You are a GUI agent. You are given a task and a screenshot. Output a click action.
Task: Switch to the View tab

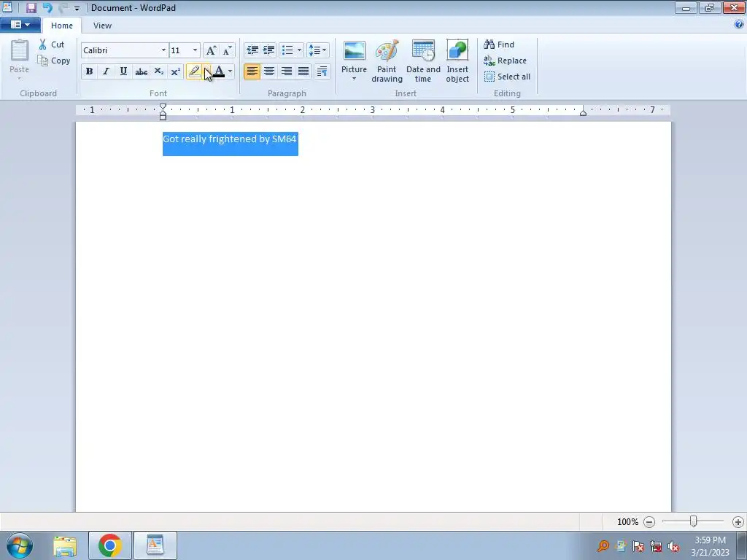[102, 26]
